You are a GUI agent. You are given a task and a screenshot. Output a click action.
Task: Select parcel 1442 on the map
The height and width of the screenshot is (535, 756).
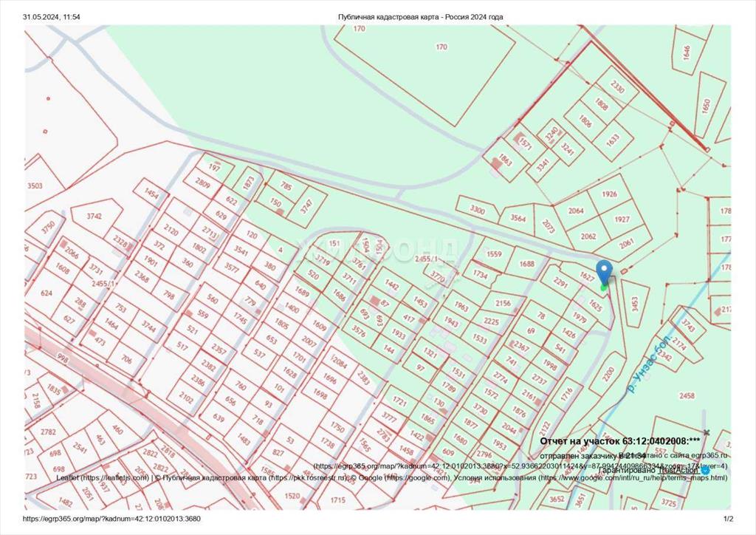click(x=391, y=285)
